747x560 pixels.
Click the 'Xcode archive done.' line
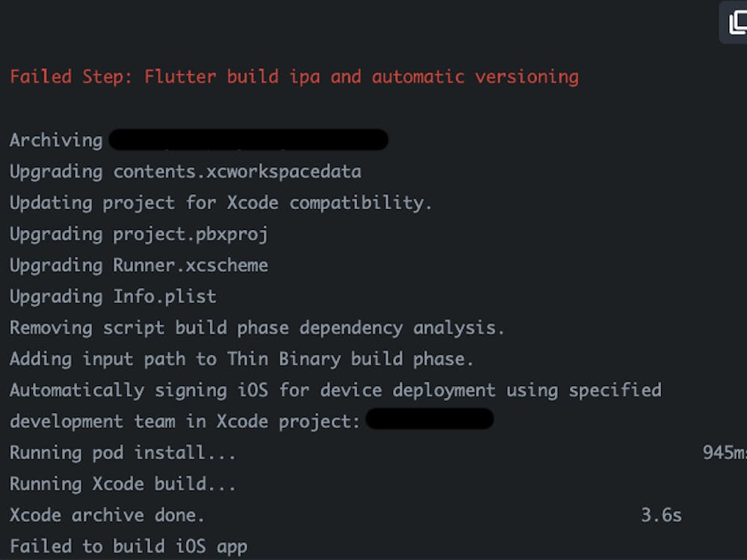click(107, 515)
